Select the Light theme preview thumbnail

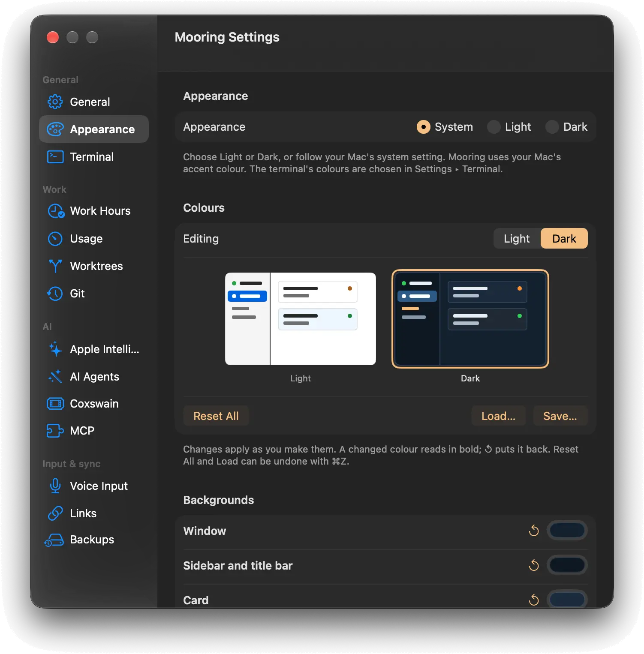point(301,319)
